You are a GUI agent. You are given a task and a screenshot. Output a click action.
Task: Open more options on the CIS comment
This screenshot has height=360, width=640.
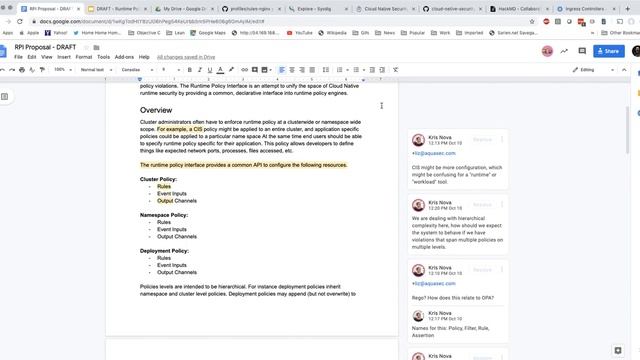click(x=502, y=140)
